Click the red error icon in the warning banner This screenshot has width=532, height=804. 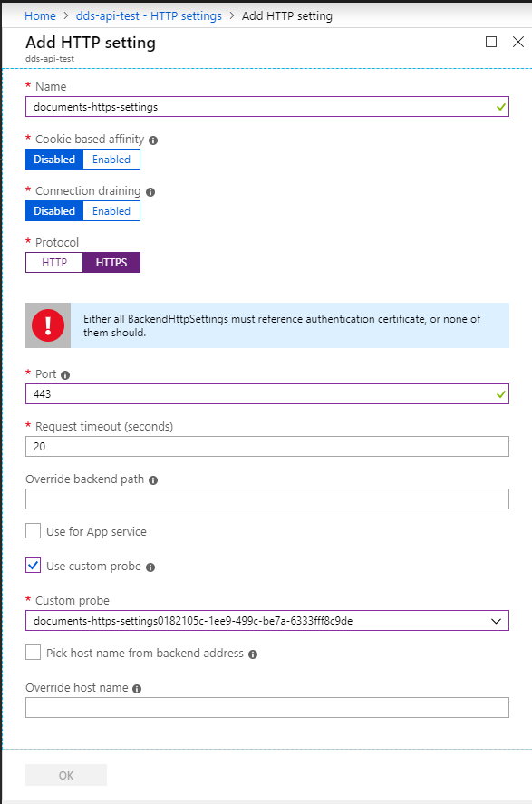[x=48, y=325]
